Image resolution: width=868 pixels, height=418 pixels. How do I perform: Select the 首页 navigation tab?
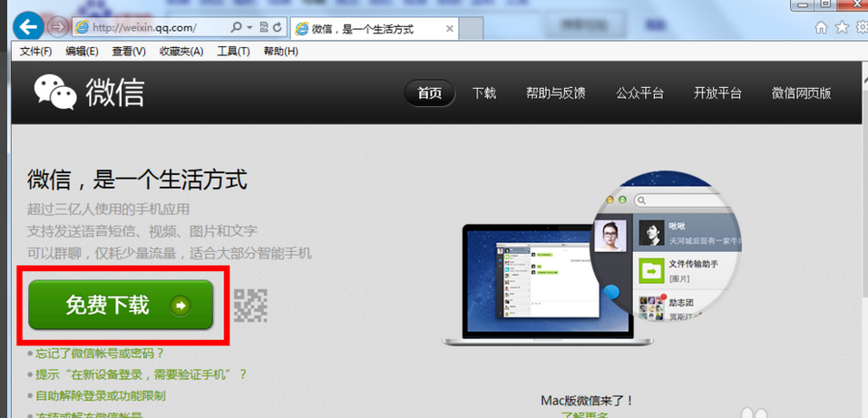430,93
